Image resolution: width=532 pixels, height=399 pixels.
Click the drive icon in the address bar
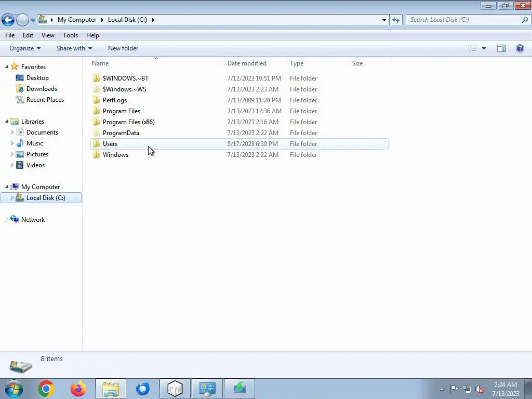43,19
